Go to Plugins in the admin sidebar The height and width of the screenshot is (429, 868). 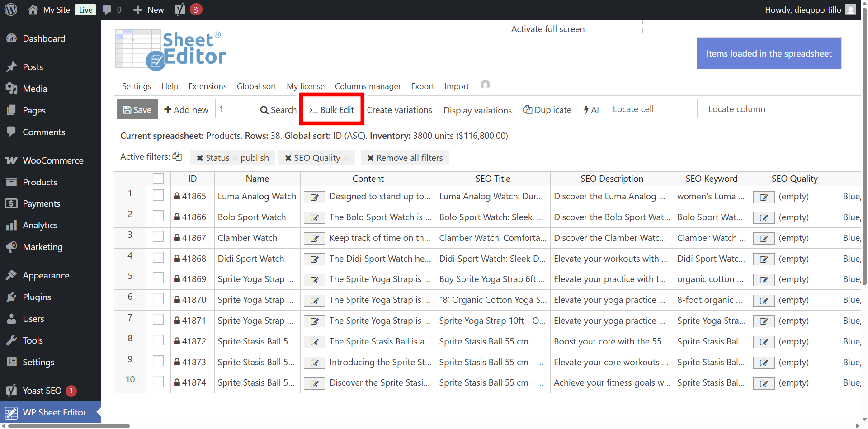click(x=37, y=297)
